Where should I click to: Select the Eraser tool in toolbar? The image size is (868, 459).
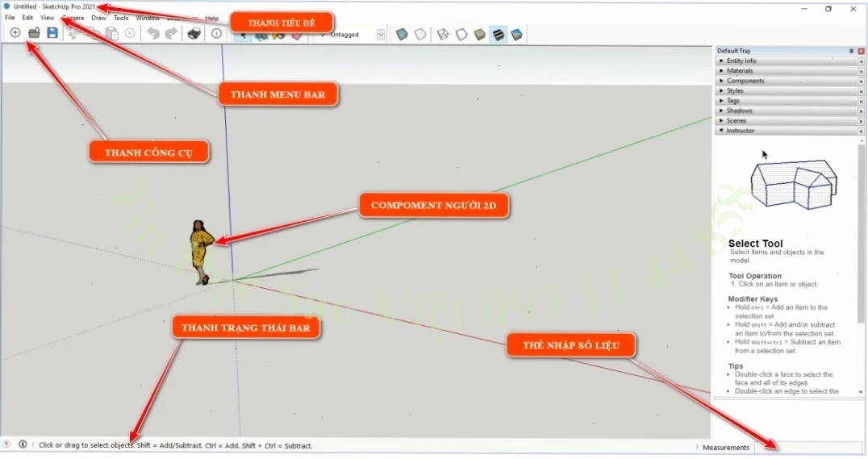pyautogui.click(x=298, y=36)
